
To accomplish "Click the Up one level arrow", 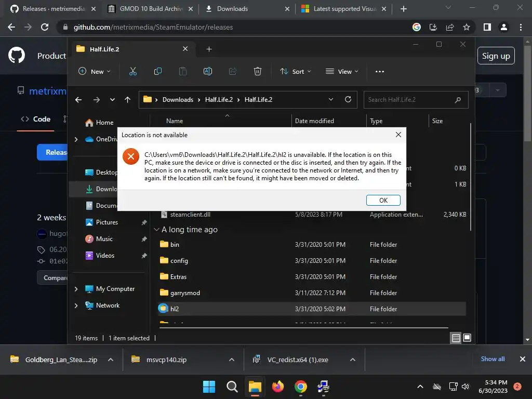I will tap(128, 99).
